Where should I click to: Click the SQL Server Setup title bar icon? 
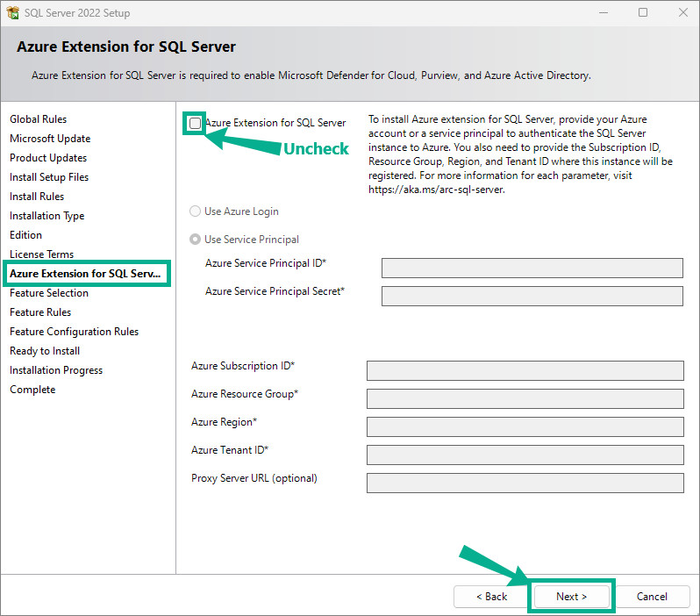[x=13, y=13]
